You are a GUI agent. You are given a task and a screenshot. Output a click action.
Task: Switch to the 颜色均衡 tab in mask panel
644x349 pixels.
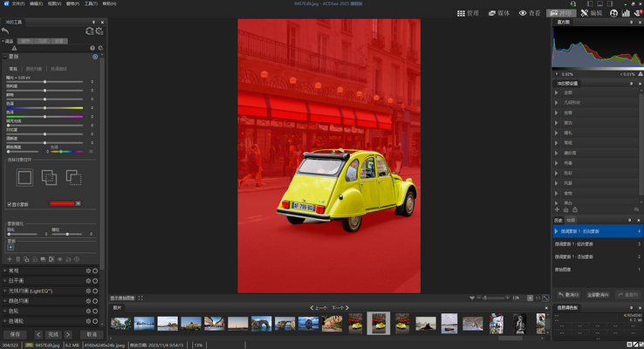(x=34, y=67)
